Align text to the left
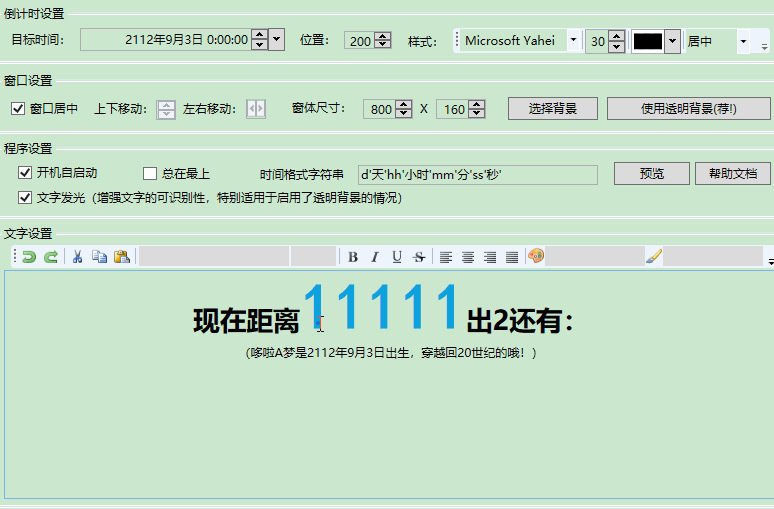774x509 pixels. pyautogui.click(x=446, y=257)
